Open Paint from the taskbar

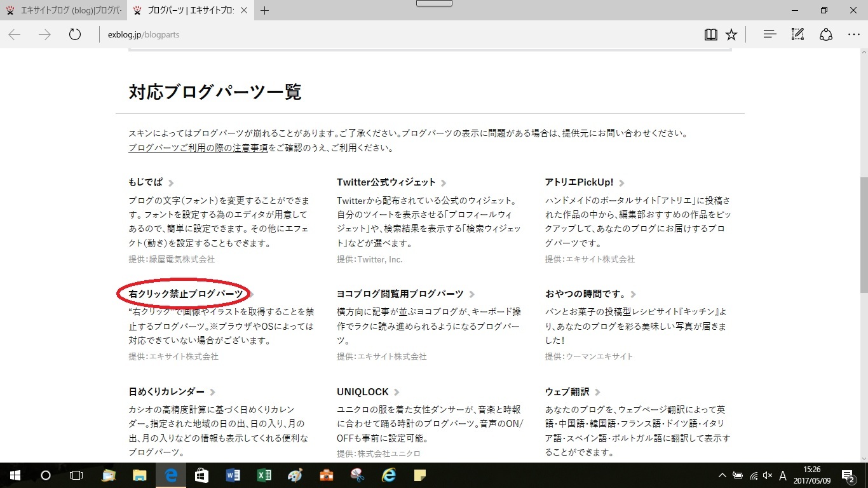pyautogui.click(x=295, y=475)
